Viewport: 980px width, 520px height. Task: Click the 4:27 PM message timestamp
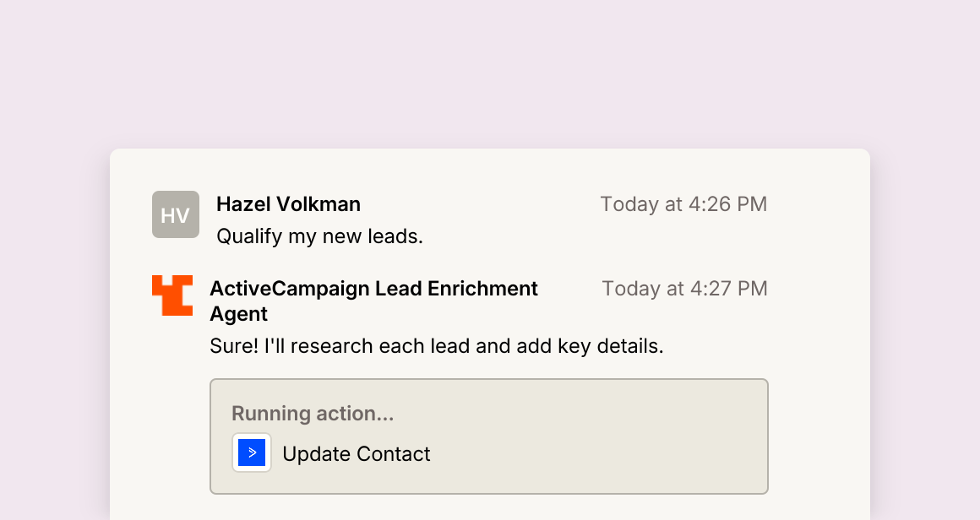point(684,289)
